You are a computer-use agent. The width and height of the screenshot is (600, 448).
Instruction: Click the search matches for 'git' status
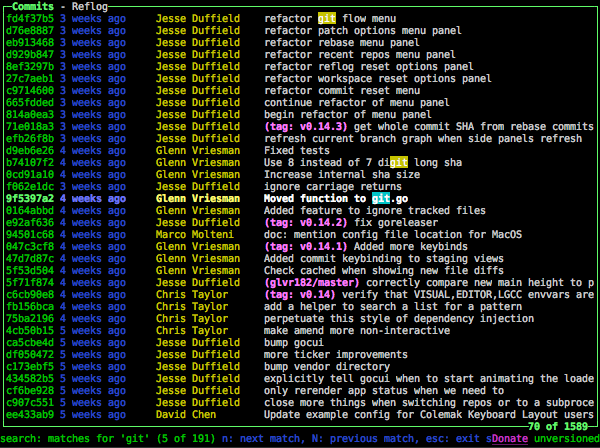pos(108,438)
